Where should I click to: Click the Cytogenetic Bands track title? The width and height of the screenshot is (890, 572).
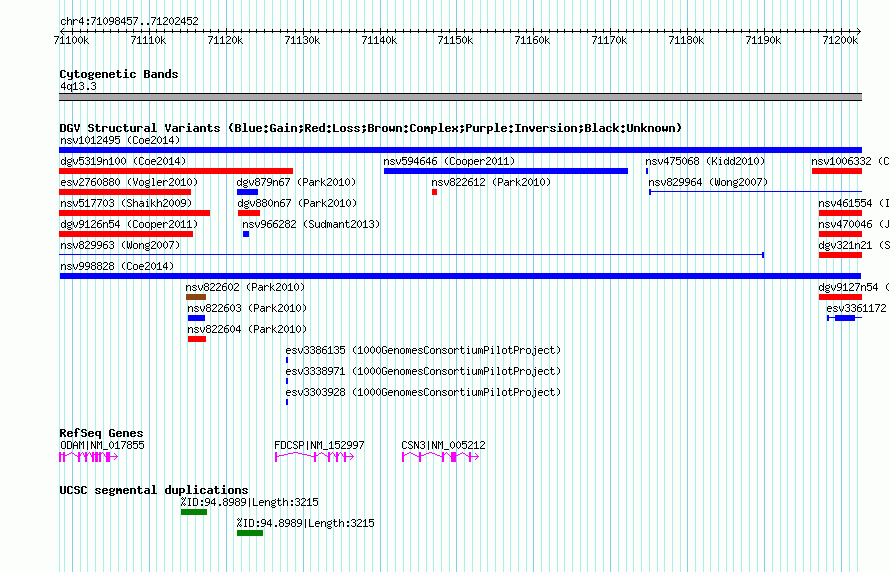click(x=119, y=74)
